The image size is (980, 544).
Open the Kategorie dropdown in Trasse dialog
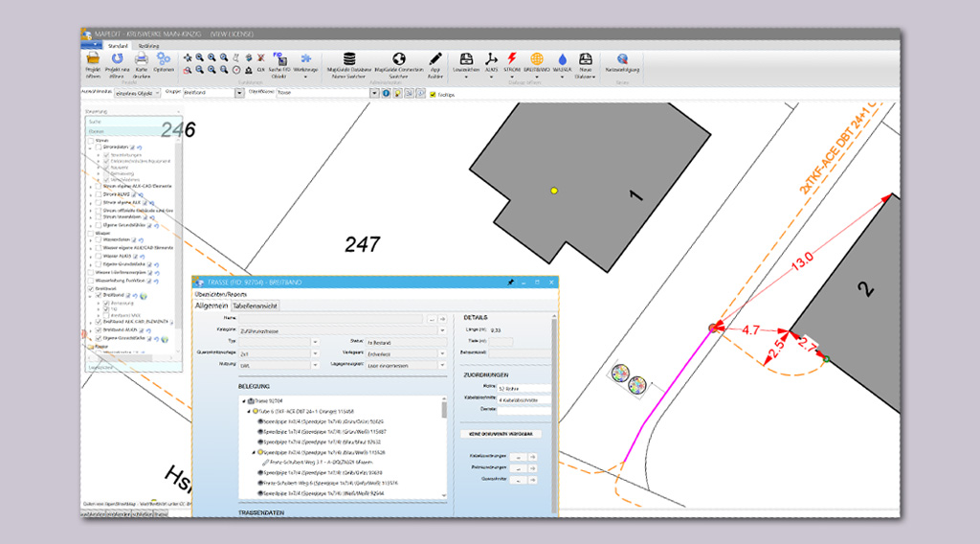click(442, 329)
